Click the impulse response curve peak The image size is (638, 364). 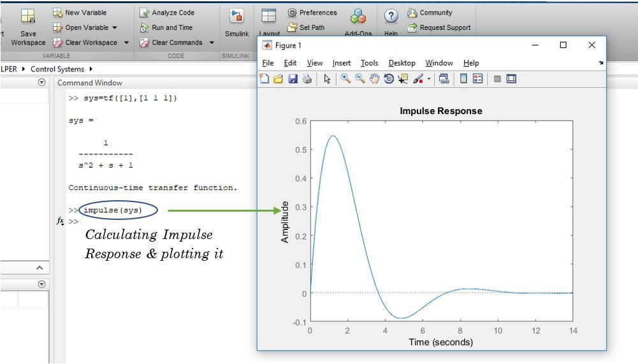point(333,136)
